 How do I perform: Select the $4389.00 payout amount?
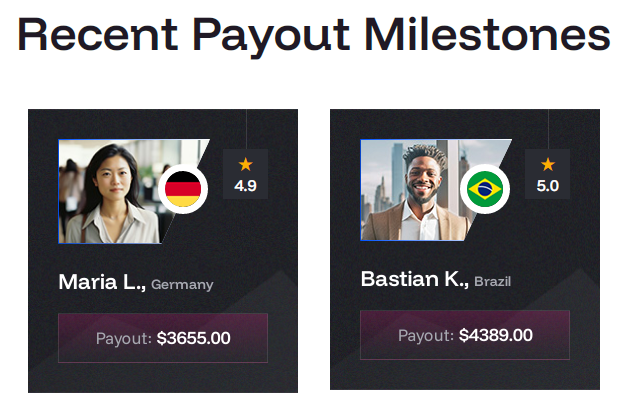click(496, 335)
